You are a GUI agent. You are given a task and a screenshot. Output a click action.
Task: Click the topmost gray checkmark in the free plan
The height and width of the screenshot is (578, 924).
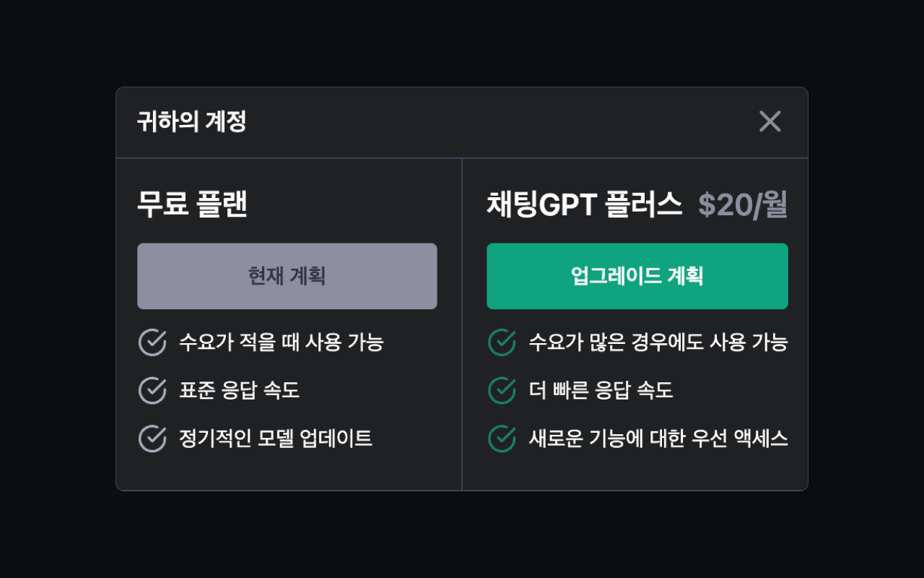[x=152, y=342]
